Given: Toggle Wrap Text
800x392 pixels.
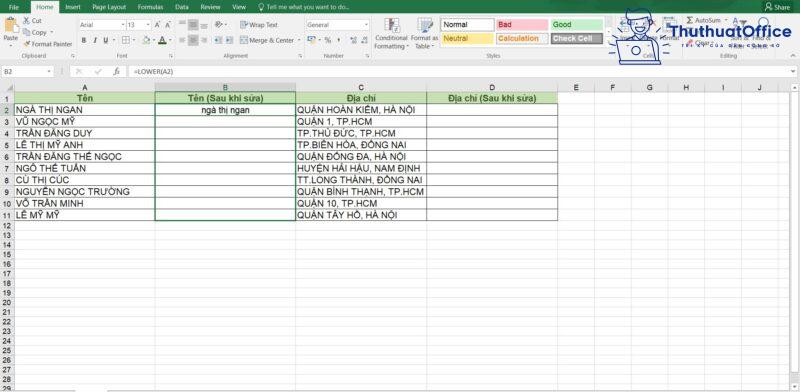Looking at the screenshot, I should point(259,24).
